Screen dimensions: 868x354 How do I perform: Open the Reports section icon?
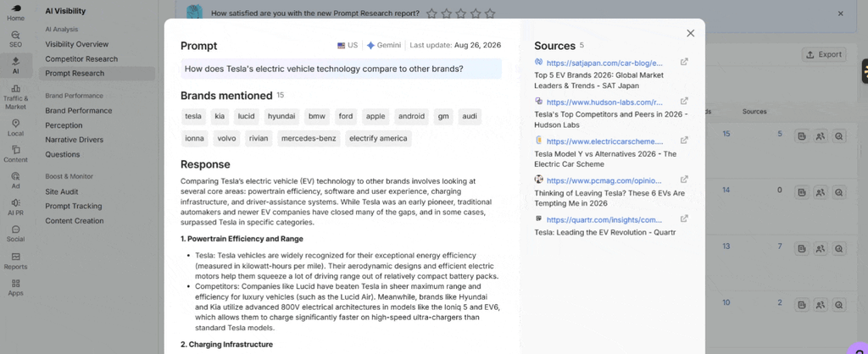(15, 261)
